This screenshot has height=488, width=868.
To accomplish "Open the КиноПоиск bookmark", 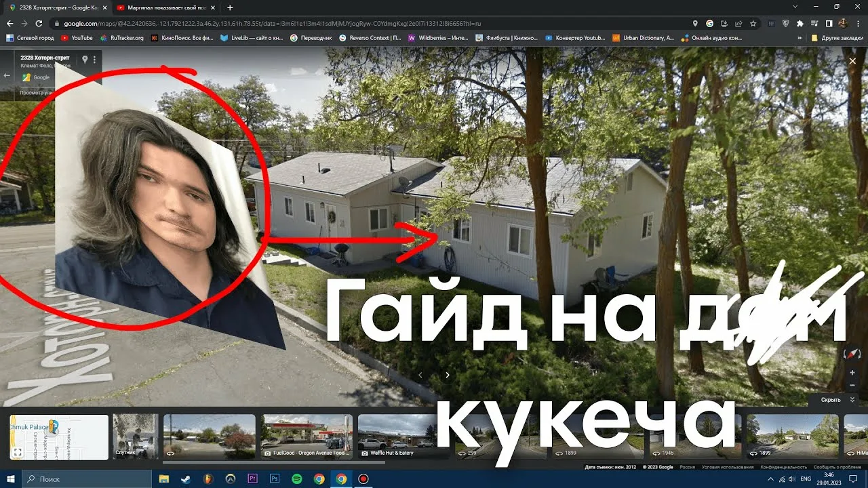I will [182, 38].
